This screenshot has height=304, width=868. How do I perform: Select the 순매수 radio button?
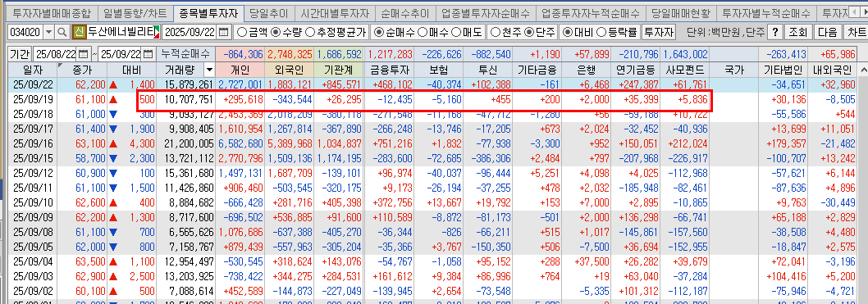pyautogui.click(x=379, y=33)
